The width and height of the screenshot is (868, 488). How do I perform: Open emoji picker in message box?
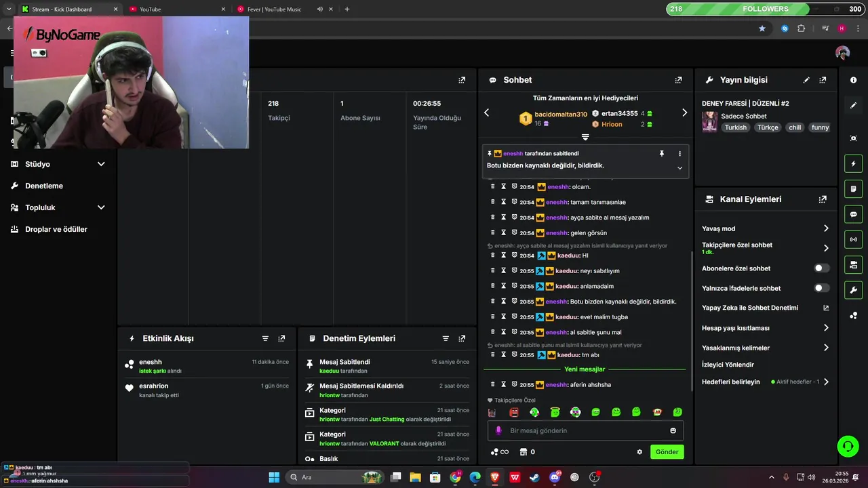point(673,430)
